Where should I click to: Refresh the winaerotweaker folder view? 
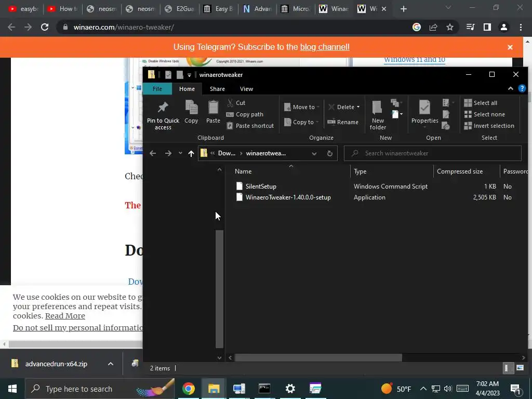pos(329,153)
